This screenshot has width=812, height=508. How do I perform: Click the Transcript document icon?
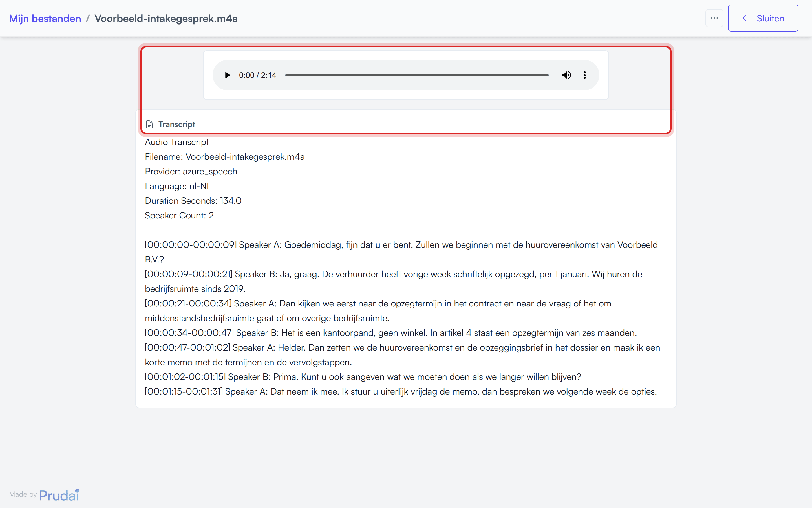[149, 124]
